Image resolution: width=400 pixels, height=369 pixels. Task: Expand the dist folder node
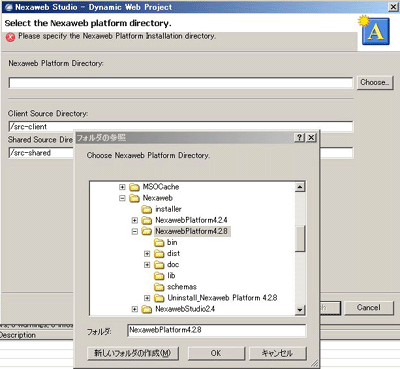coord(147,254)
